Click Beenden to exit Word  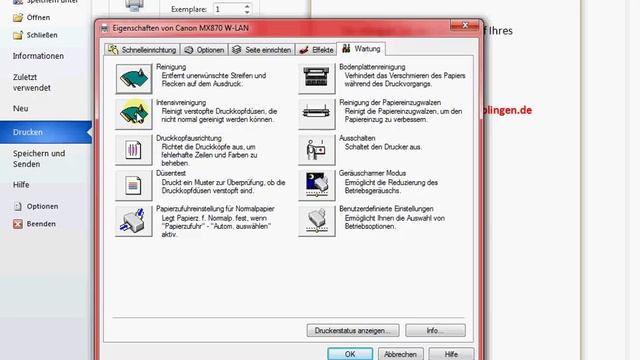click(x=35, y=224)
